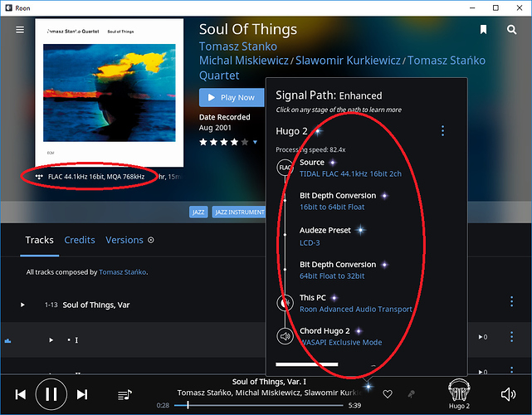
Task: Skip to the next track
Action: pos(82,394)
